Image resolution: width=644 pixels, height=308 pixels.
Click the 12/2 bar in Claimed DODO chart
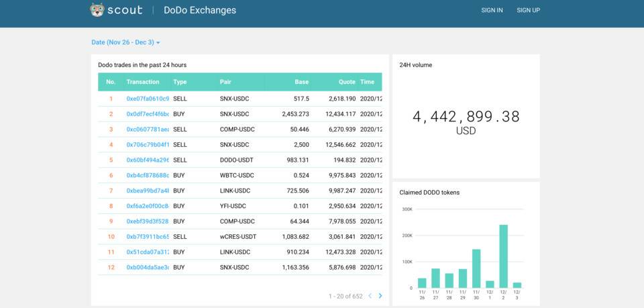click(503, 256)
